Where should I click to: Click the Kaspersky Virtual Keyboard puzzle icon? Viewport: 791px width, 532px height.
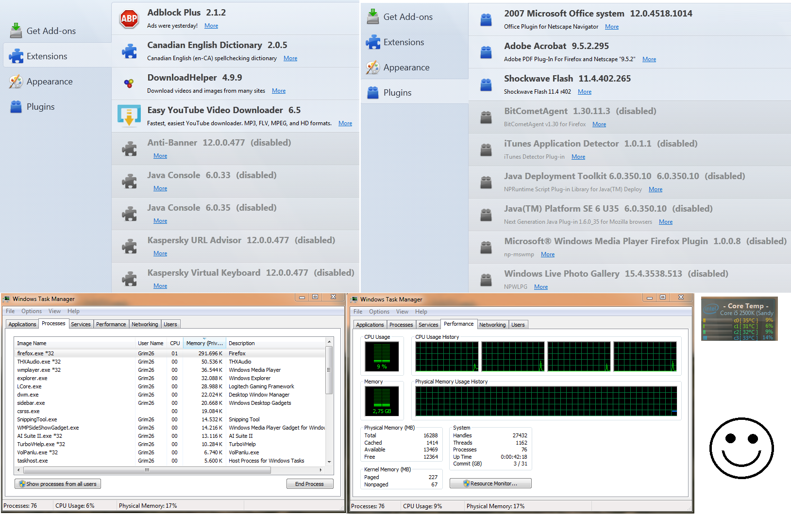coord(129,279)
